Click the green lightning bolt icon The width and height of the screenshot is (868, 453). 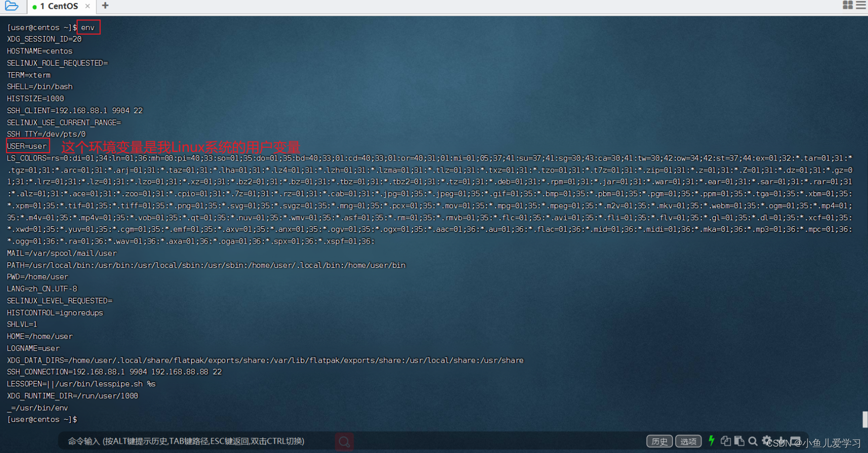coord(711,440)
